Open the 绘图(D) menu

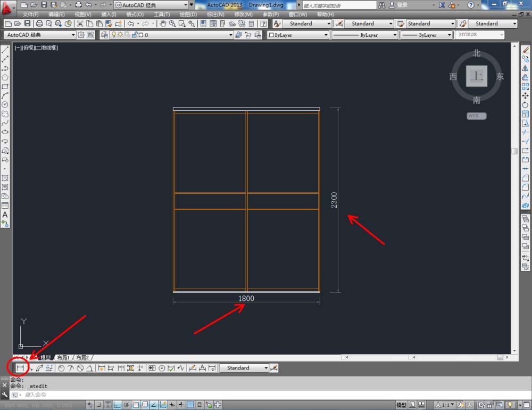(188, 14)
